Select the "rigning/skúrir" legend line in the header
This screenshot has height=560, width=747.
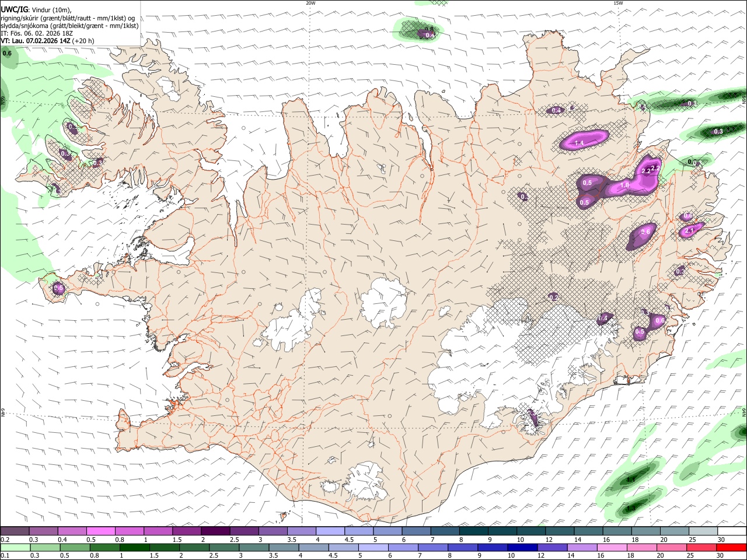point(69,18)
